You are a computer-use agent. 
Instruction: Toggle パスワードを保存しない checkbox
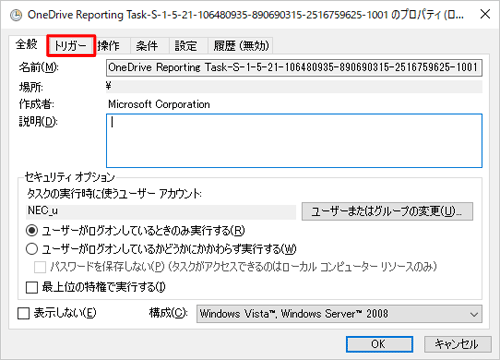click(x=40, y=267)
